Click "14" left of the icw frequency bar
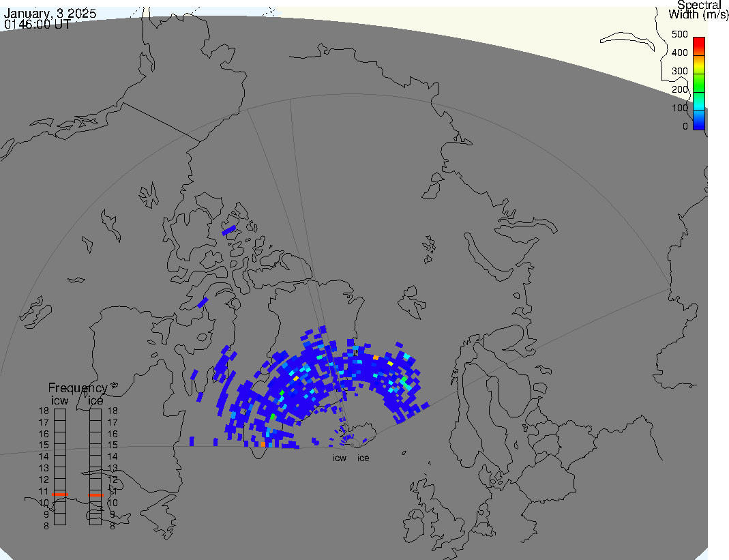 point(43,457)
